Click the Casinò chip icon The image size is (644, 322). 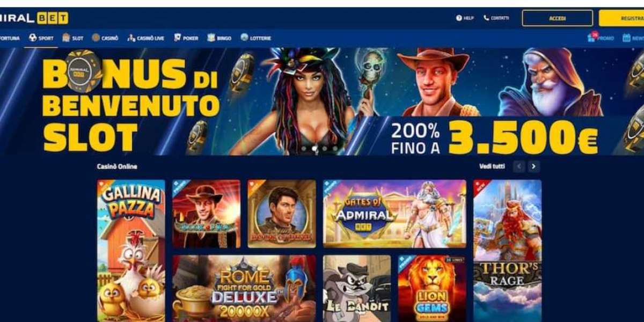click(x=96, y=38)
